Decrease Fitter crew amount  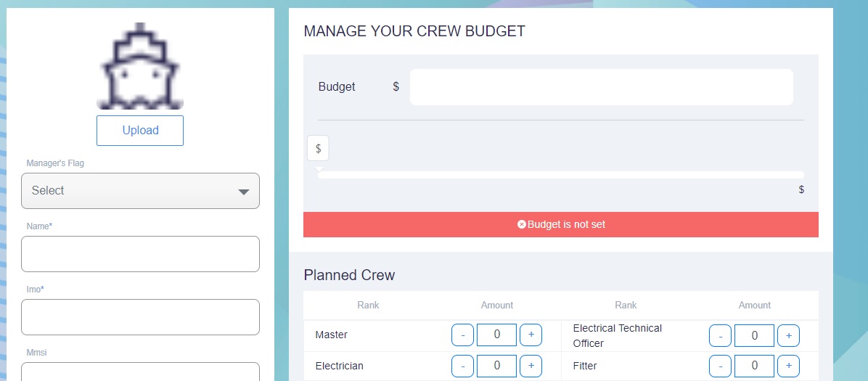[x=720, y=366]
